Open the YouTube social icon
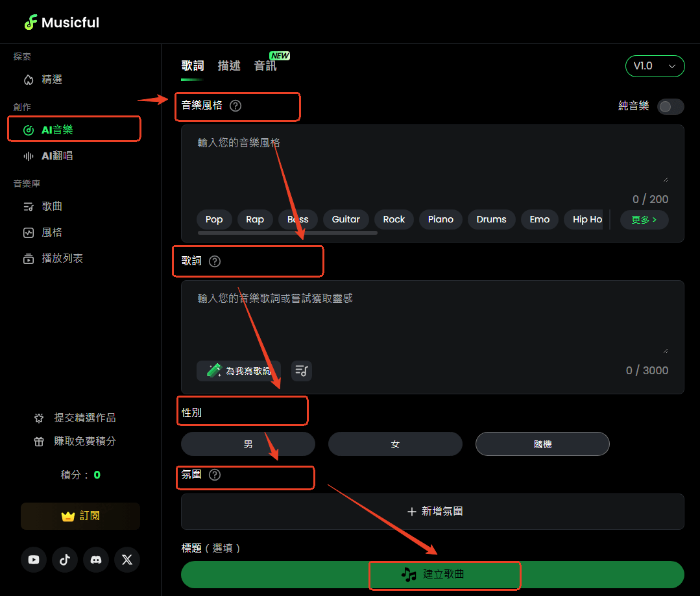 click(34, 560)
